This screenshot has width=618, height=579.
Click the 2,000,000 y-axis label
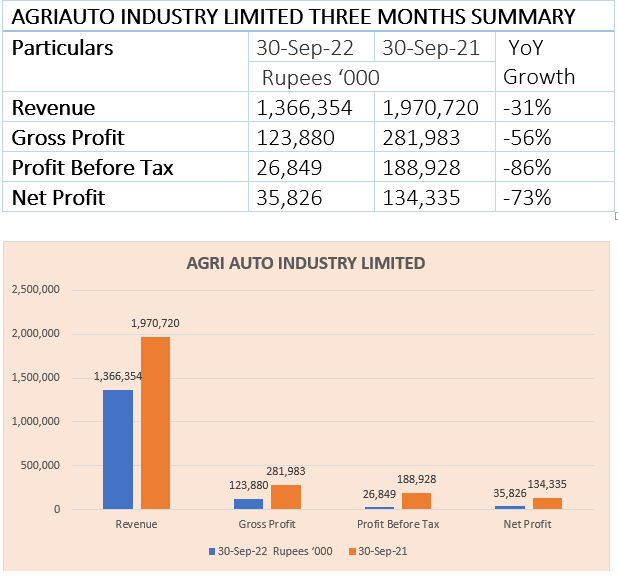pos(35,333)
